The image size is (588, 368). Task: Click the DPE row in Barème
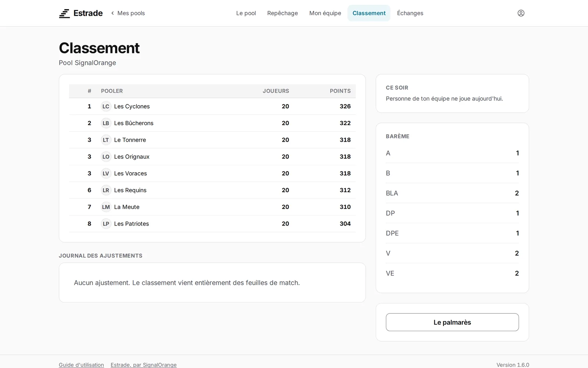click(x=452, y=233)
